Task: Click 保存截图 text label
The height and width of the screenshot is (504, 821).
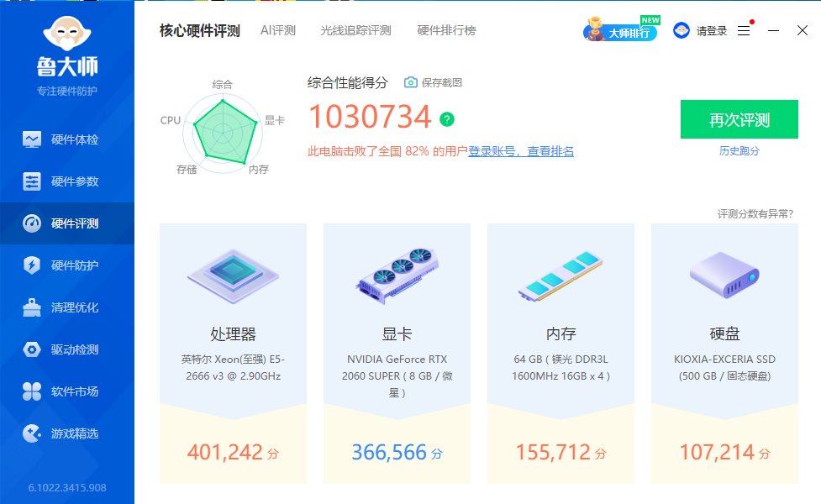Action: [x=442, y=82]
